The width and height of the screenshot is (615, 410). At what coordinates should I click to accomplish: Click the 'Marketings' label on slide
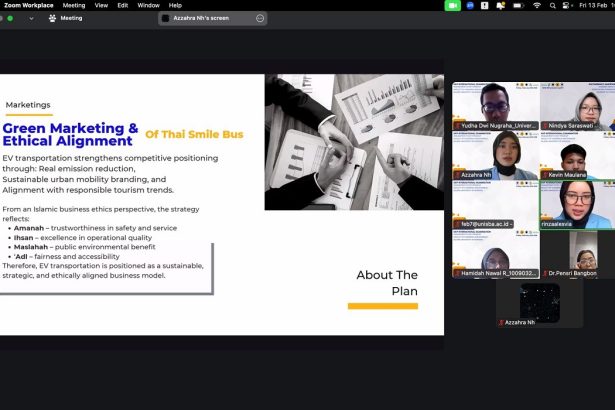tap(28, 105)
